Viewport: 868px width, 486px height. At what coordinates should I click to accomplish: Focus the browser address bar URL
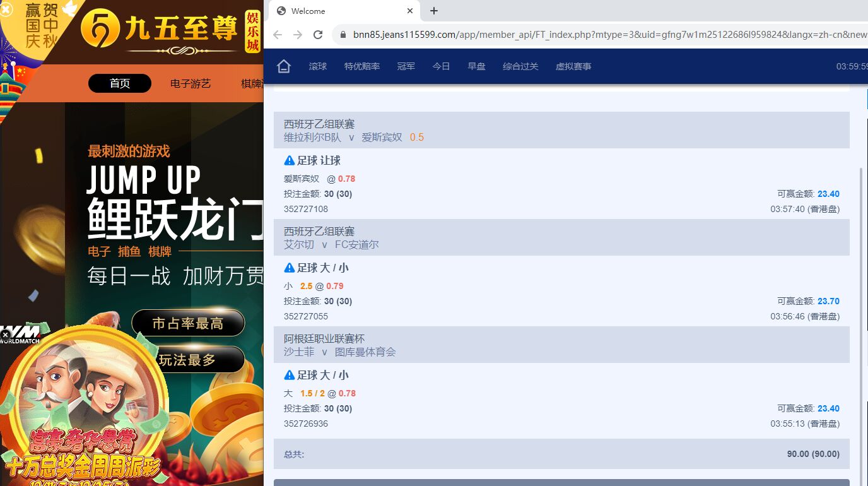point(609,35)
